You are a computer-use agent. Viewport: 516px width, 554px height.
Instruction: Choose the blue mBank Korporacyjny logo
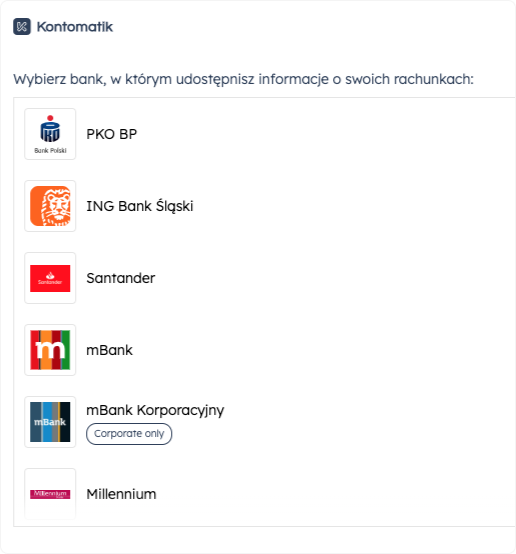coord(50,422)
